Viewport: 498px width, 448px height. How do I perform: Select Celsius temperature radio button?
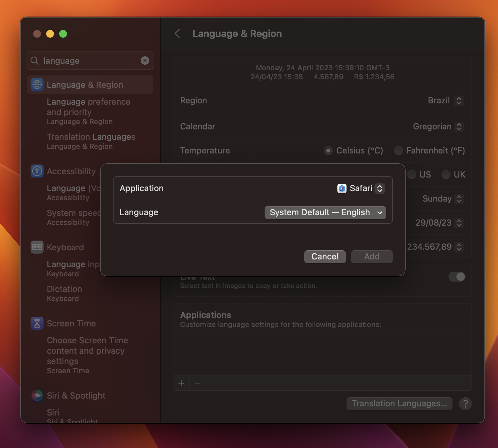328,151
